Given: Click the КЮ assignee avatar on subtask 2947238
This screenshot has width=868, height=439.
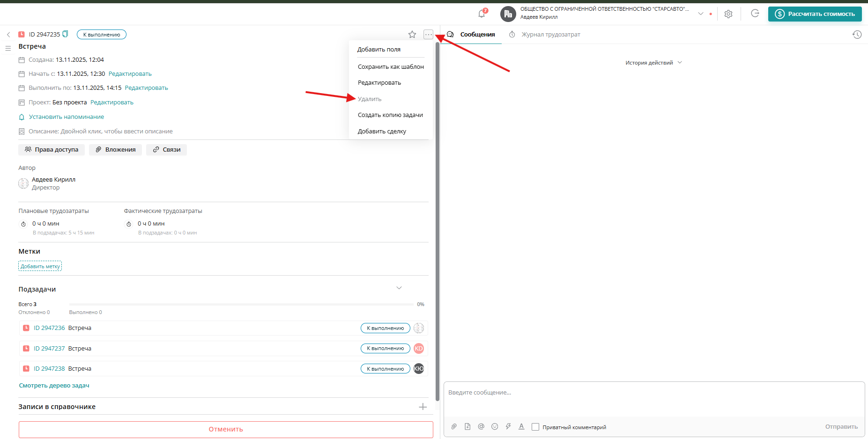Looking at the screenshot, I should point(419,369).
